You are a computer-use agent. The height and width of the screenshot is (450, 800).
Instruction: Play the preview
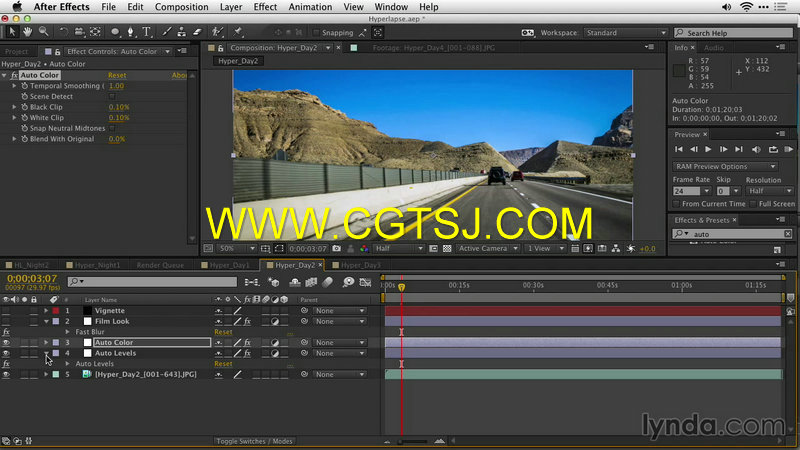click(708, 149)
